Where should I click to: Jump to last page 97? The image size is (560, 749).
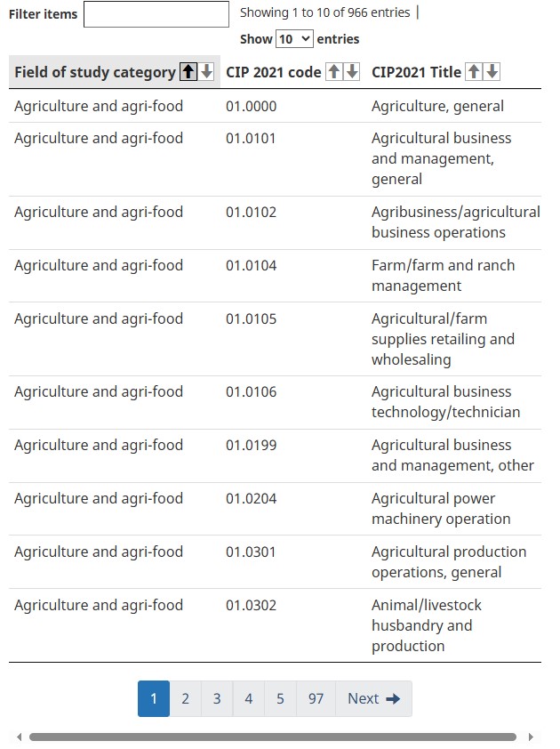(316, 699)
